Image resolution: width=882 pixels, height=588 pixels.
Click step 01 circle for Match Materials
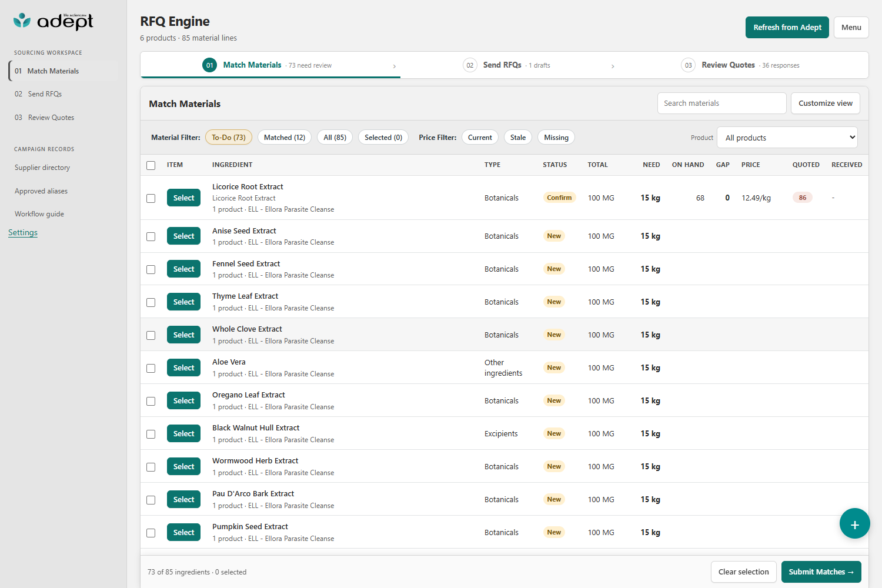pos(209,65)
